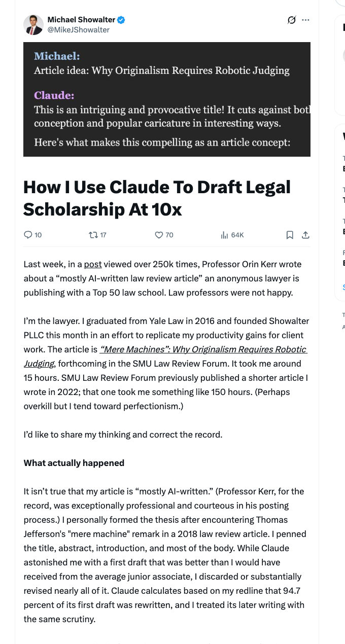Click the Grok icon beside the author name

click(x=291, y=20)
